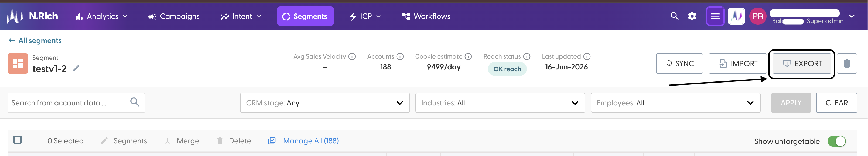Click the hamburger menu icon
Image resolution: width=868 pixels, height=156 pixels.
[x=715, y=16]
